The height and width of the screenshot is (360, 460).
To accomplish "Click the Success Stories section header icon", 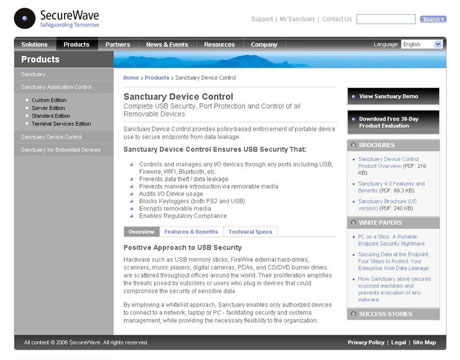I will pos(353,314).
